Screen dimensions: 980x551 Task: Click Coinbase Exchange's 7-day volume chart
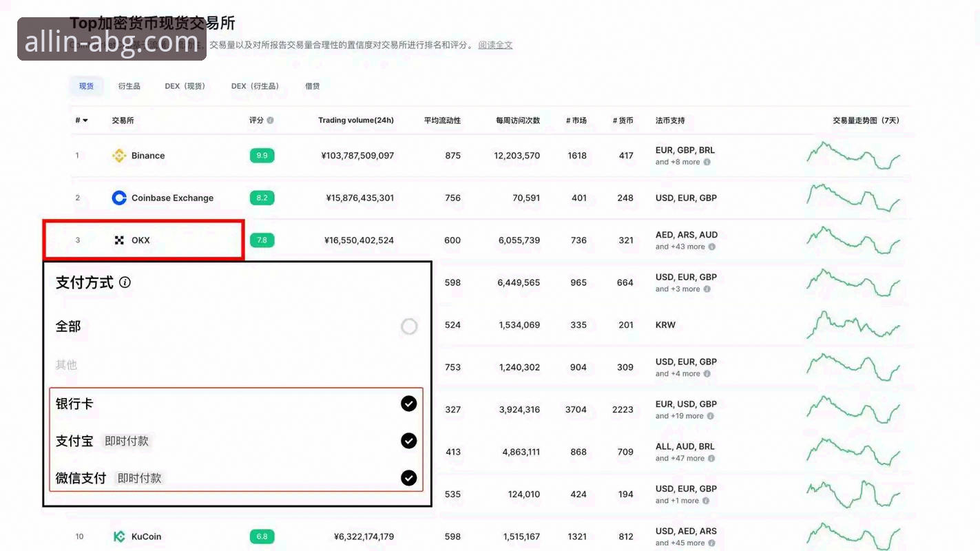(x=853, y=198)
